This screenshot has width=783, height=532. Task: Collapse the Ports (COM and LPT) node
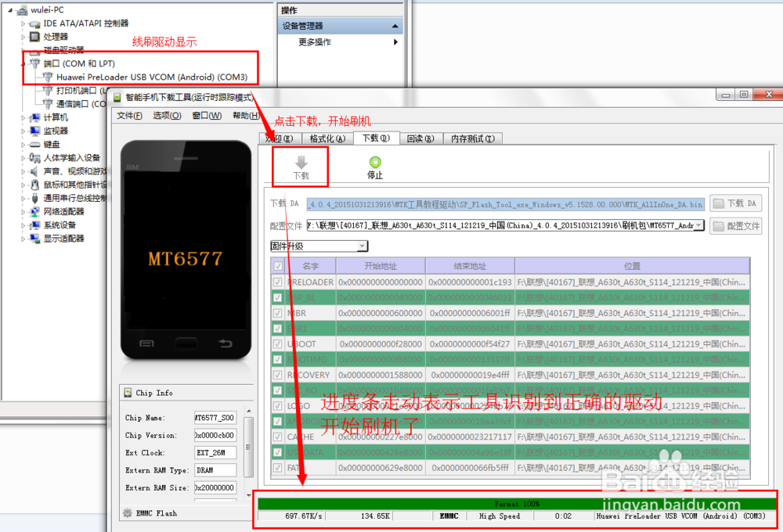23,64
